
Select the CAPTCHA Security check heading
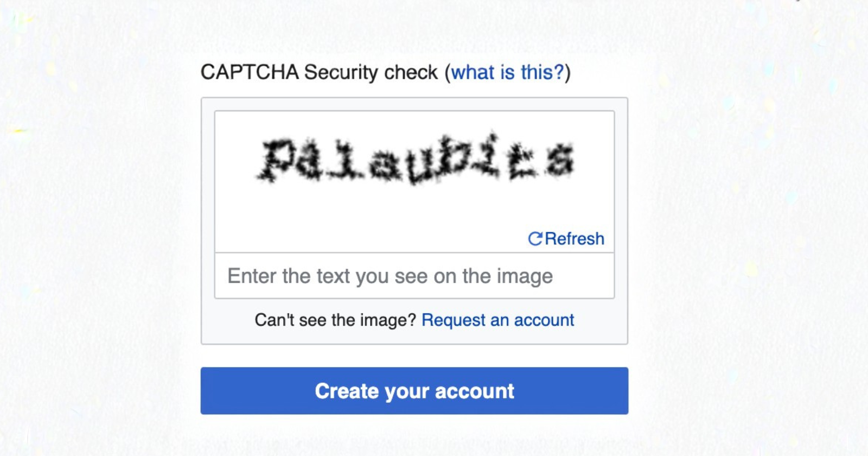click(x=322, y=72)
